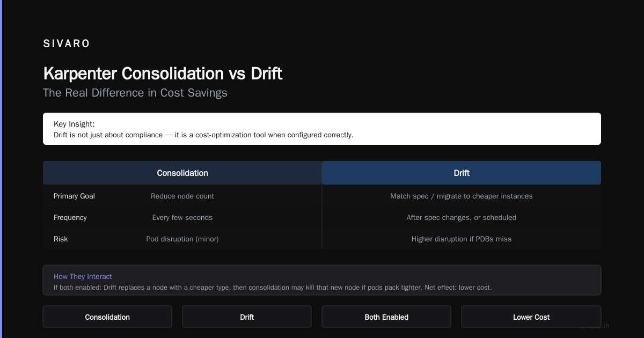Click the Every few seconds cell

coord(182,217)
